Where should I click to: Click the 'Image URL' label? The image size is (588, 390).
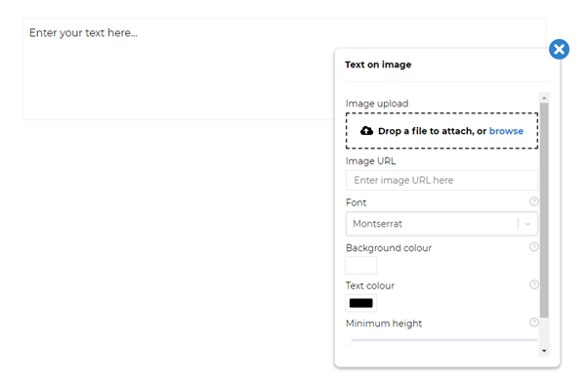tap(370, 161)
